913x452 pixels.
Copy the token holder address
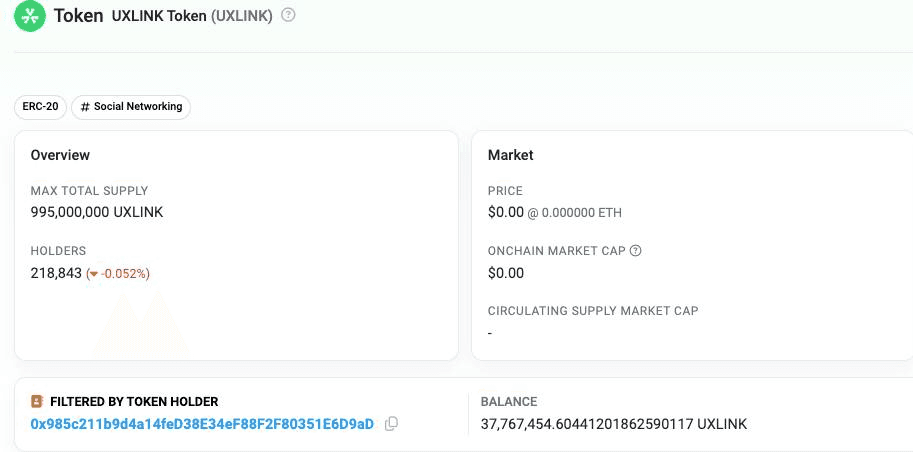[x=391, y=424]
